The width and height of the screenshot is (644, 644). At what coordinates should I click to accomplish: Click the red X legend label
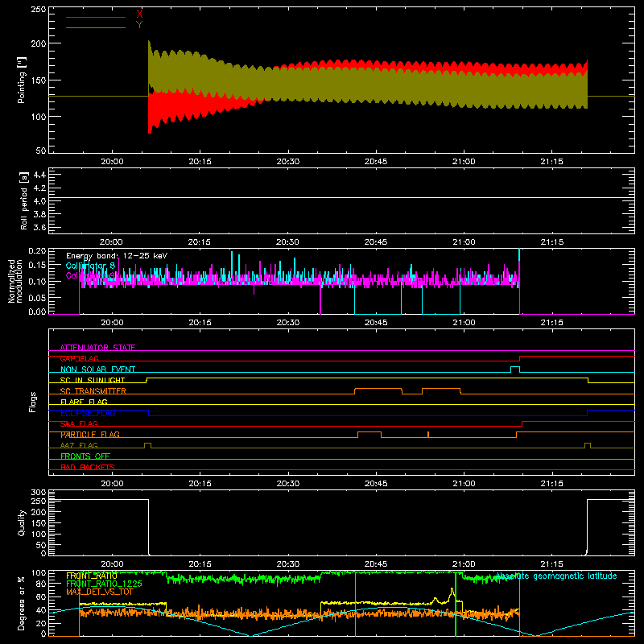click(139, 14)
